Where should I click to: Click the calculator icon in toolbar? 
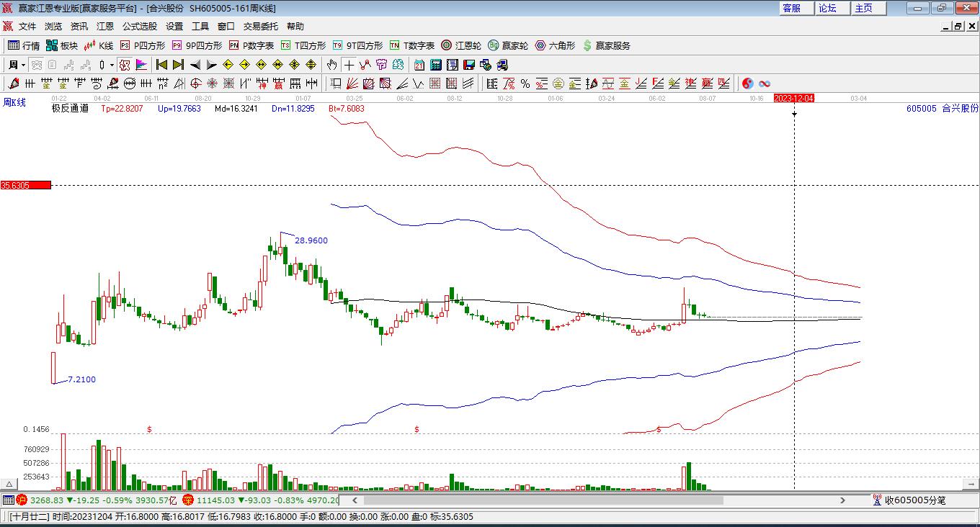coord(435,65)
